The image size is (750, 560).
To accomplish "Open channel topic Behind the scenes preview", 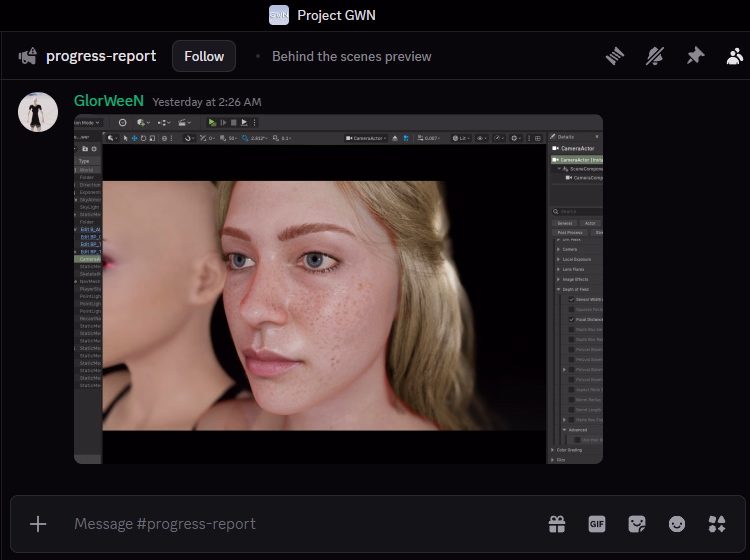I will (351, 56).
